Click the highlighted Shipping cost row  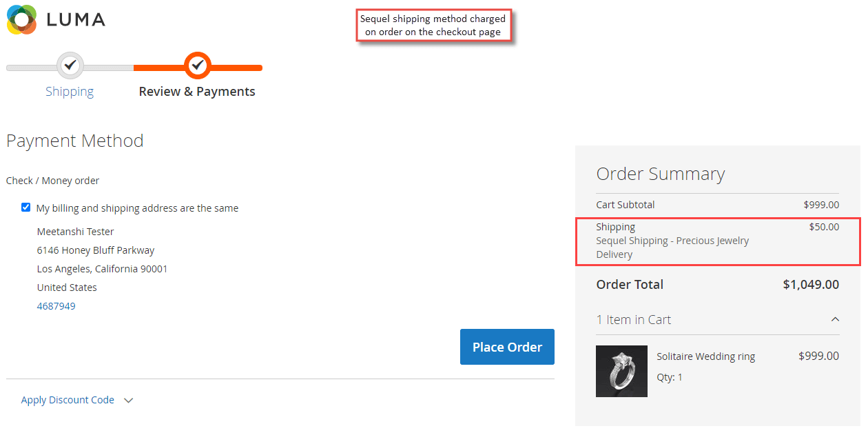pyautogui.click(x=718, y=240)
